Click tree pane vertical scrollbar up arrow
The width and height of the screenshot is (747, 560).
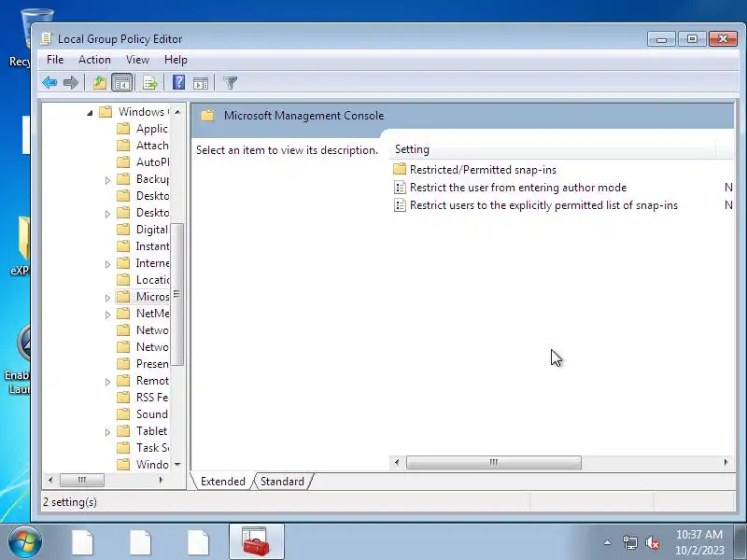pyautogui.click(x=177, y=112)
